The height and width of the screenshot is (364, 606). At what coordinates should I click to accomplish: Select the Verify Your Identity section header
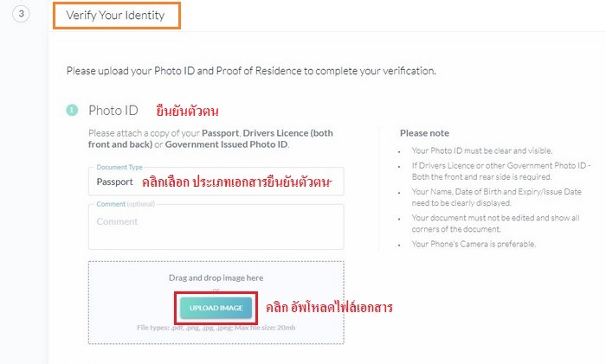click(x=116, y=16)
